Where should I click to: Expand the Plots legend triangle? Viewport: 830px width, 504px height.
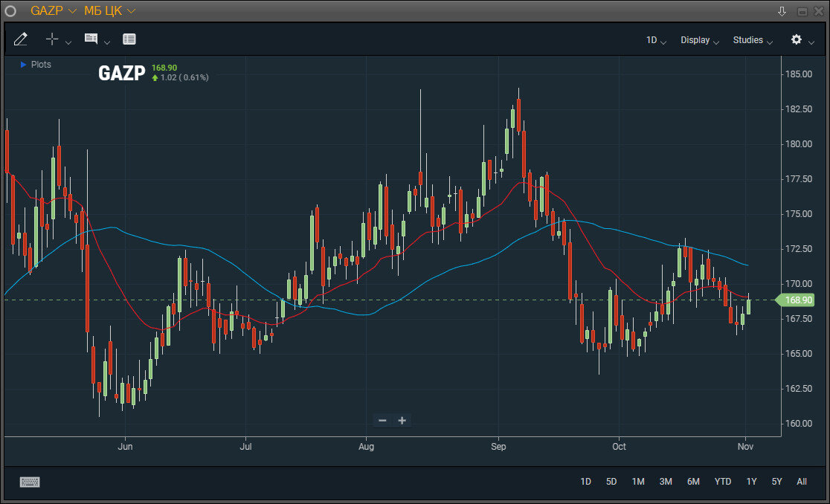23,65
